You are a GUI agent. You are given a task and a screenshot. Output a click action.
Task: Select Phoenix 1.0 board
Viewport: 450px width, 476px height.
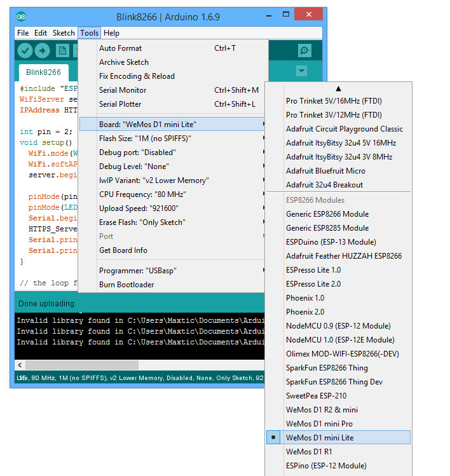[x=338, y=298]
